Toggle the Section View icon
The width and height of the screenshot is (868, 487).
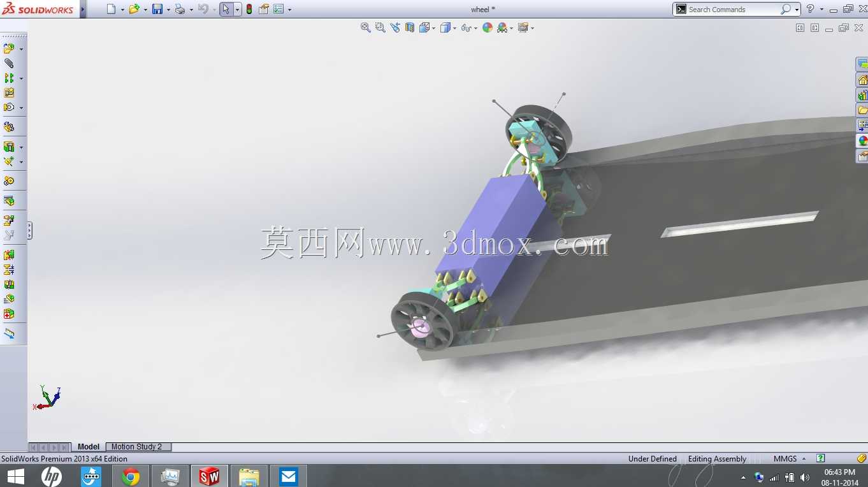click(x=410, y=27)
